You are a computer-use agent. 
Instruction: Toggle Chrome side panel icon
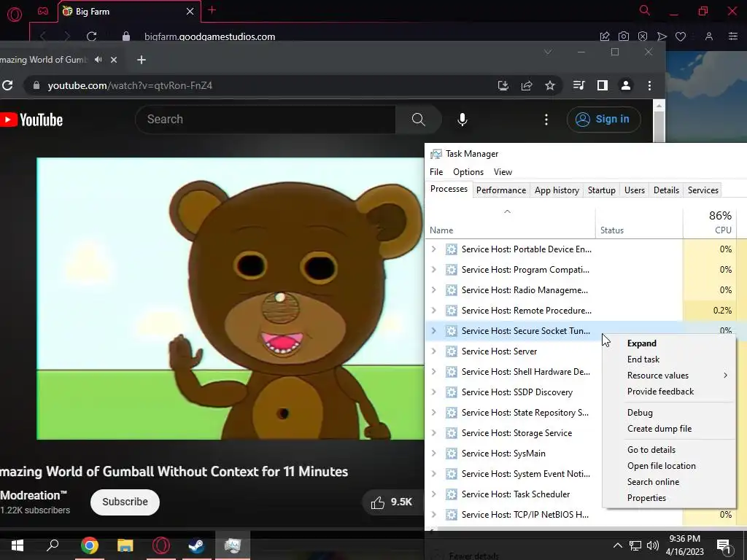(602, 85)
